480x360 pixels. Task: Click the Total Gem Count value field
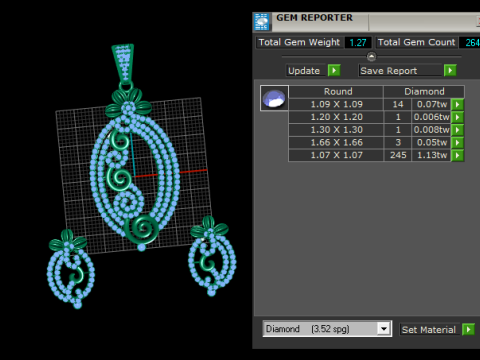pos(469,43)
